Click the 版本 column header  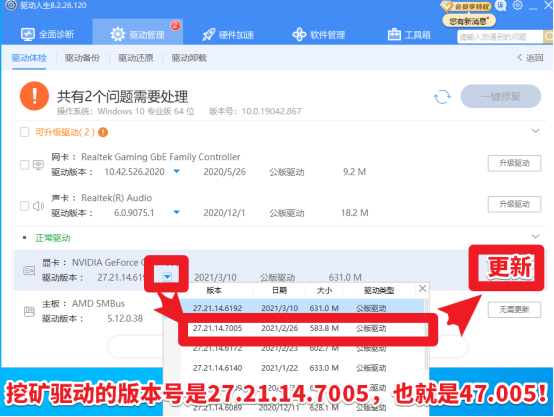click(214, 290)
